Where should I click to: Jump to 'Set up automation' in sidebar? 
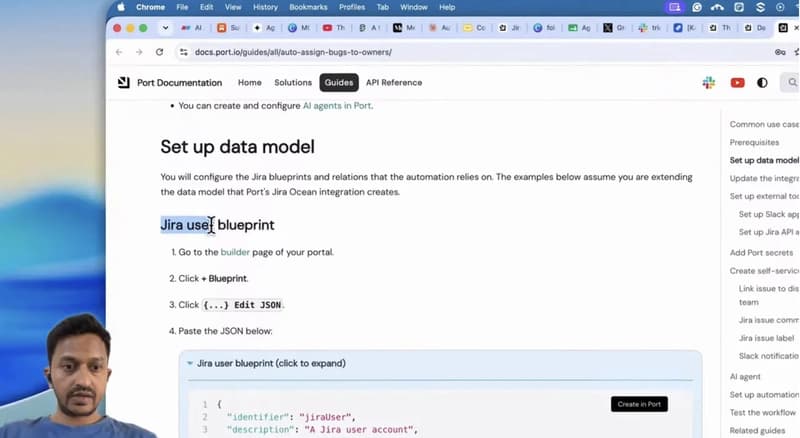tap(764, 395)
